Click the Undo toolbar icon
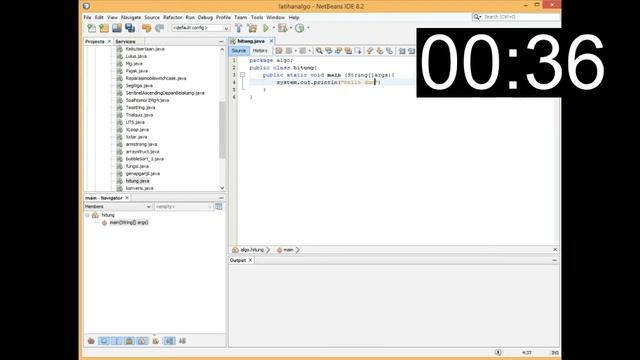This screenshot has height=360, width=640. [147, 28]
